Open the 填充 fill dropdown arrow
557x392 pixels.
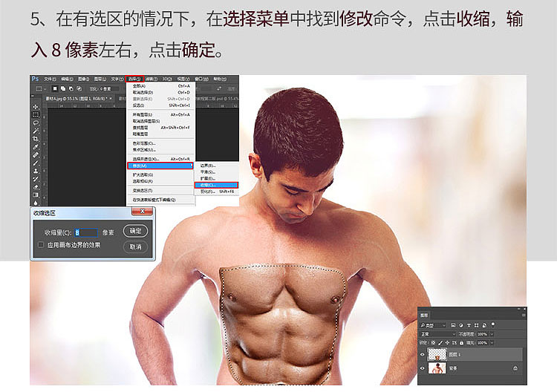pyautogui.click(x=492, y=343)
